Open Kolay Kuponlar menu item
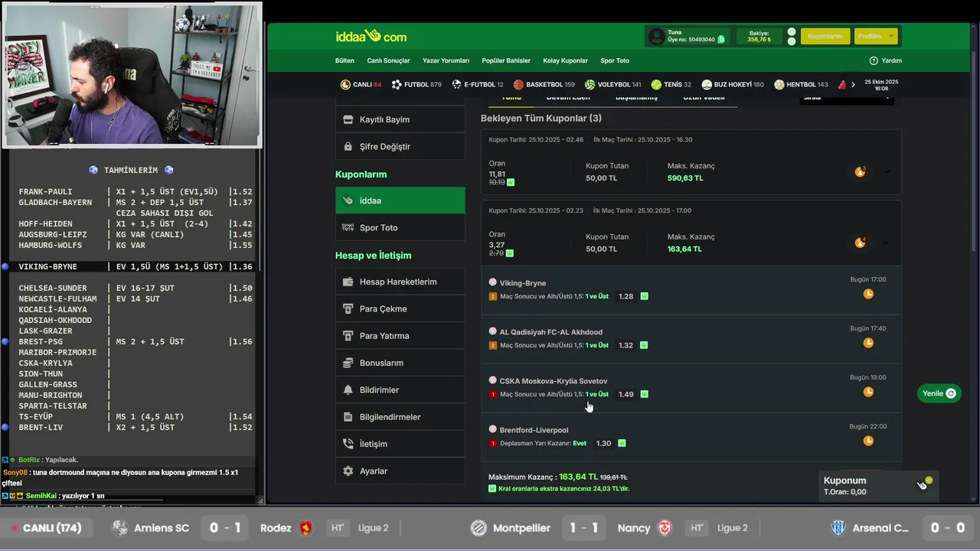Viewport: 980px width, 551px height. (565, 60)
